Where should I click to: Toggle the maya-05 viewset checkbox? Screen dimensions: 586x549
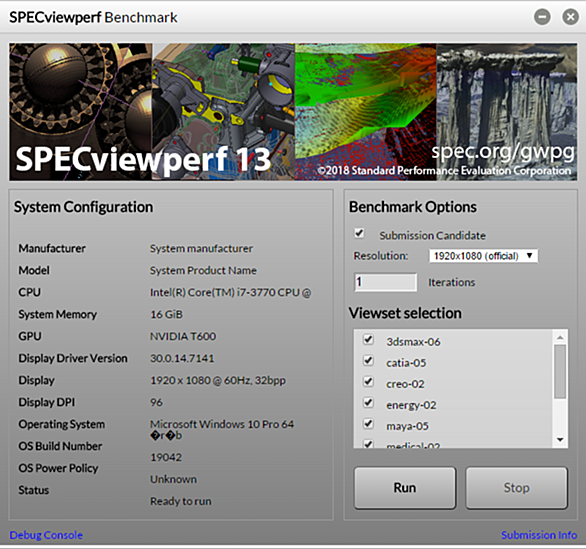(x=368, y=423)
